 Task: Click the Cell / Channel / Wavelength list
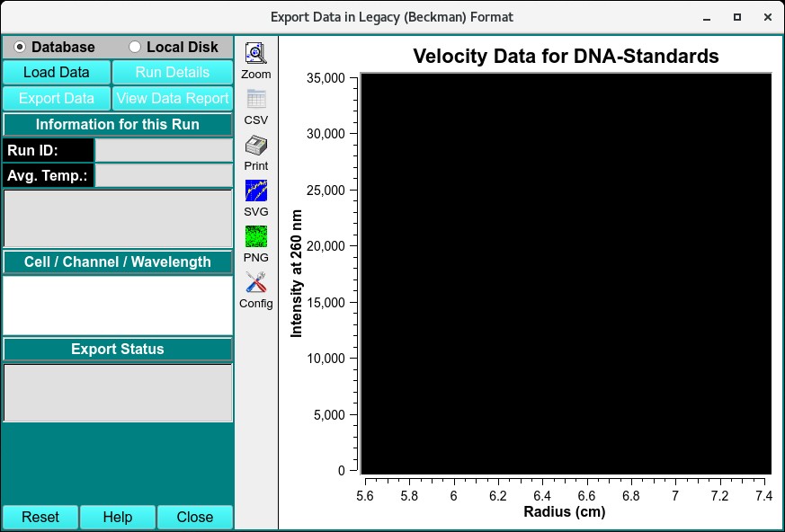coord(118,305)
